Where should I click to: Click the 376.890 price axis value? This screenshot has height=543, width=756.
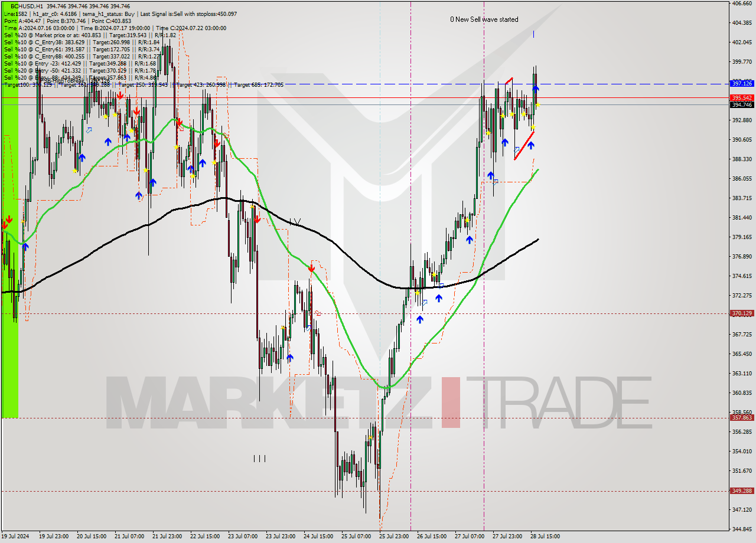click(741, 256)
